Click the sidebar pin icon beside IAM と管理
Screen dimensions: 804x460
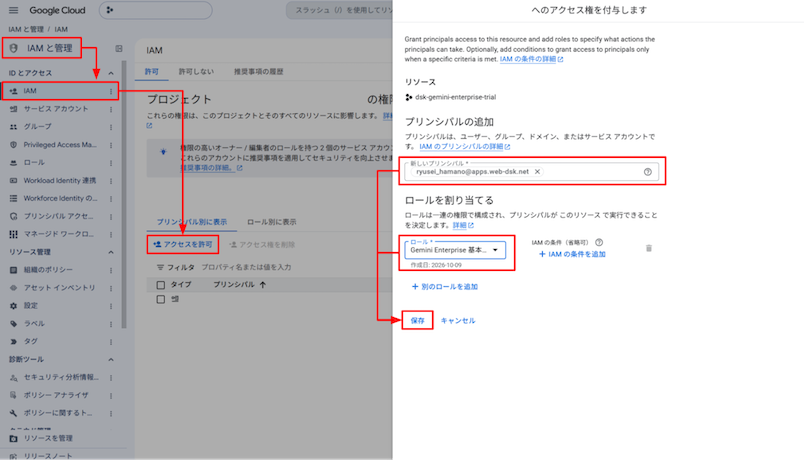pos(119,49)
